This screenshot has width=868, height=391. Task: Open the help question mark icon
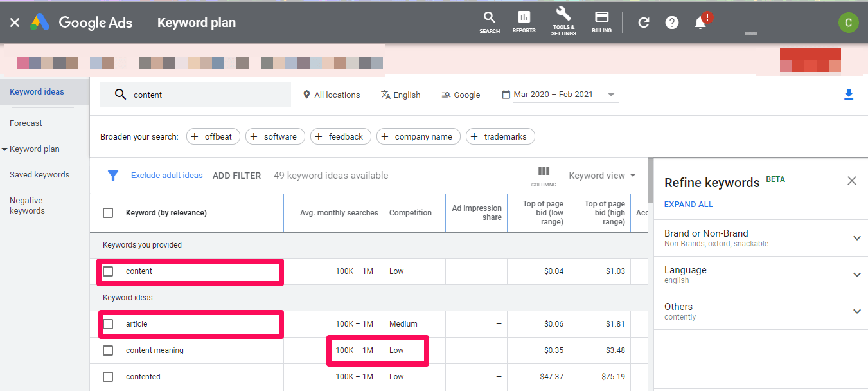click(672, 23)
